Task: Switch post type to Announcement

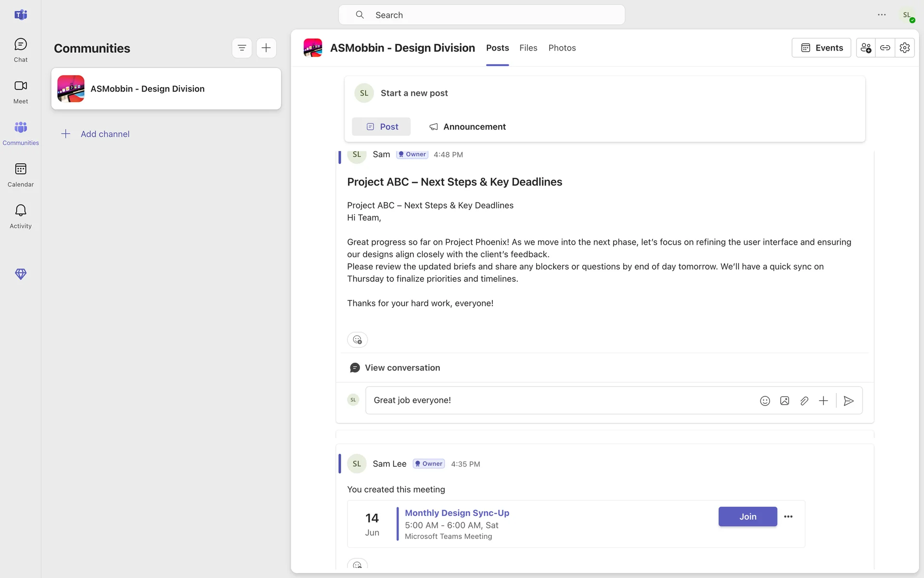Action: tap(467, 127)
